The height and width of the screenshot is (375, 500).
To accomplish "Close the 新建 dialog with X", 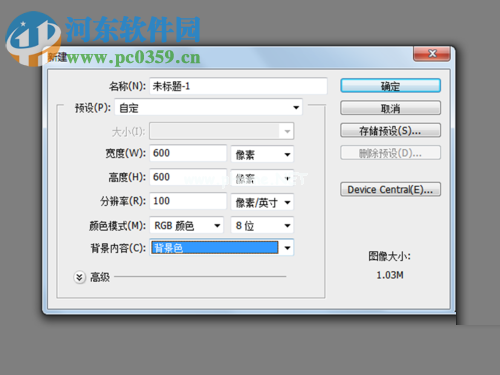I will tap(432, 53).
